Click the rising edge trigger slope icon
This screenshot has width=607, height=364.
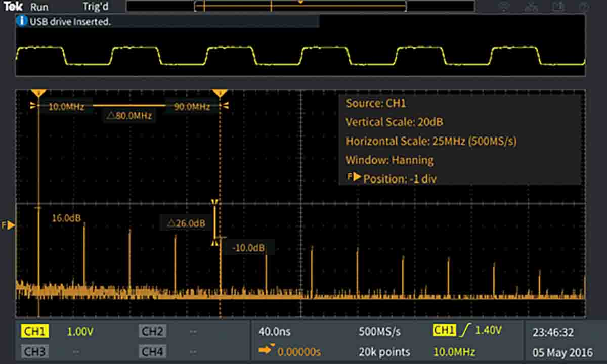(x=465, y=331)
